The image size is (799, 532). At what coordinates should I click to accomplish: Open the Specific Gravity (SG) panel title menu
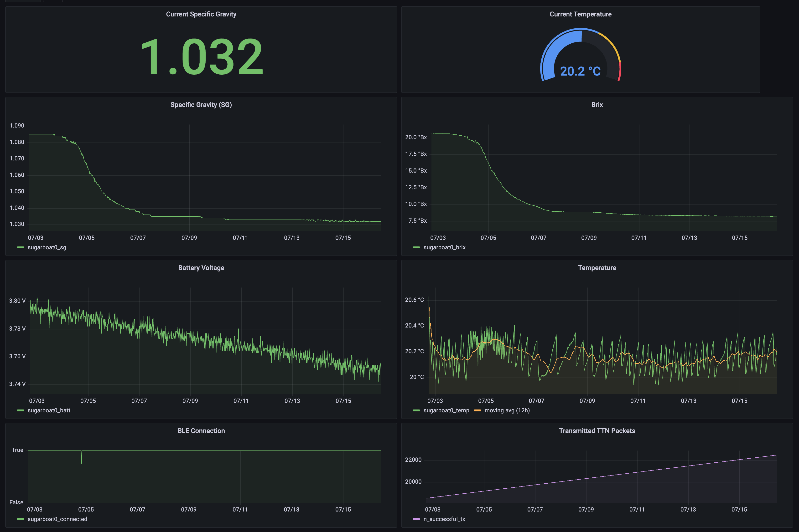pos(201,105)
